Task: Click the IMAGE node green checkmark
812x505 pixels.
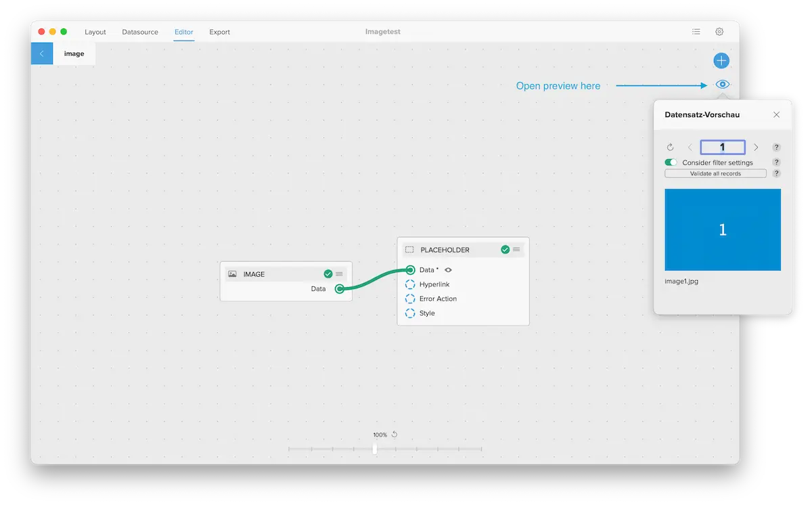Action: (x=328, y=274)
